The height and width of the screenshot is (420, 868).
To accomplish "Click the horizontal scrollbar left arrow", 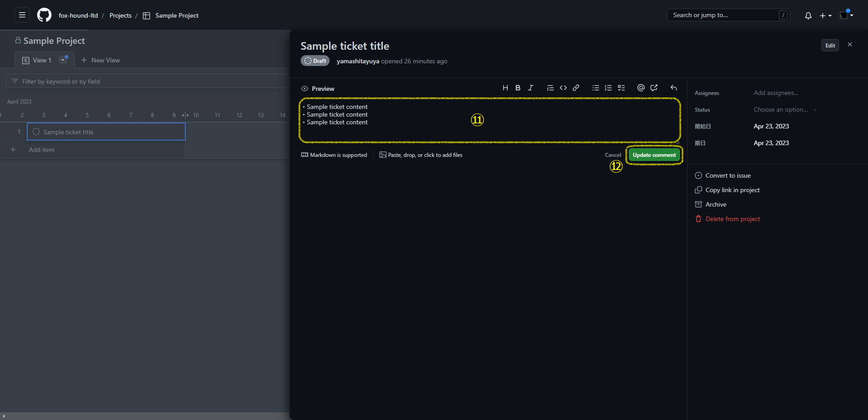I will (x=4, y=416).
